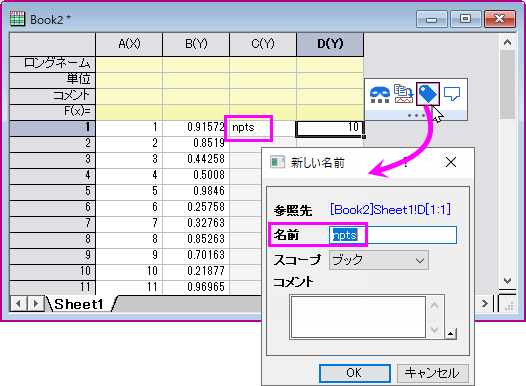Click cell value 0.32763
526x386 pixels.
[x=196, y=223]
